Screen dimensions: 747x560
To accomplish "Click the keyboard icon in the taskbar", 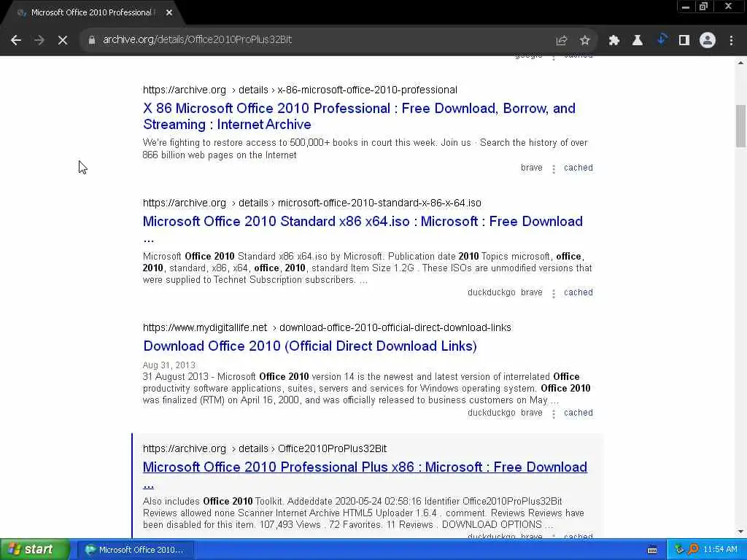I will [652, 550].
